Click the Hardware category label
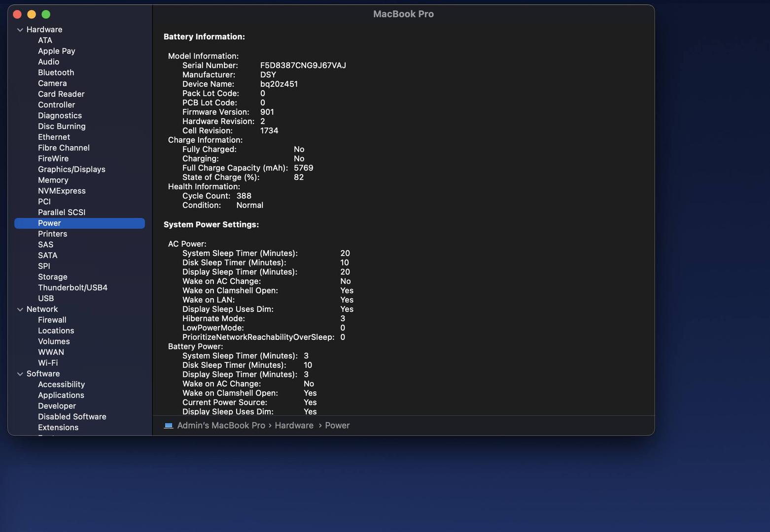This screenshot has height=532, width=770. pos(44,30)
